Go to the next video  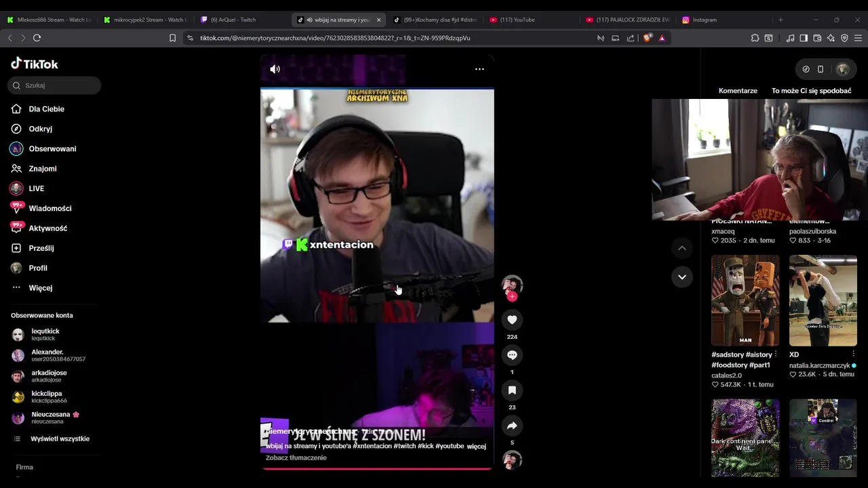coord(682,277)
